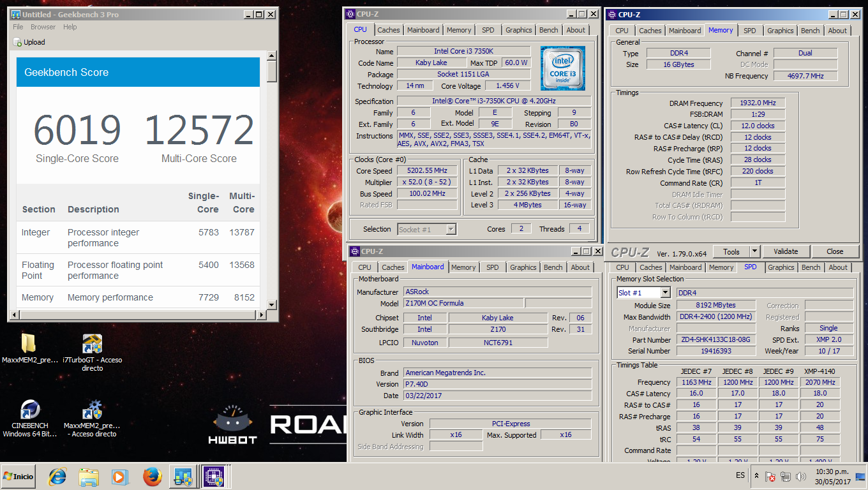Click the Action Center flag tray icon

click(x=771, y=477)
